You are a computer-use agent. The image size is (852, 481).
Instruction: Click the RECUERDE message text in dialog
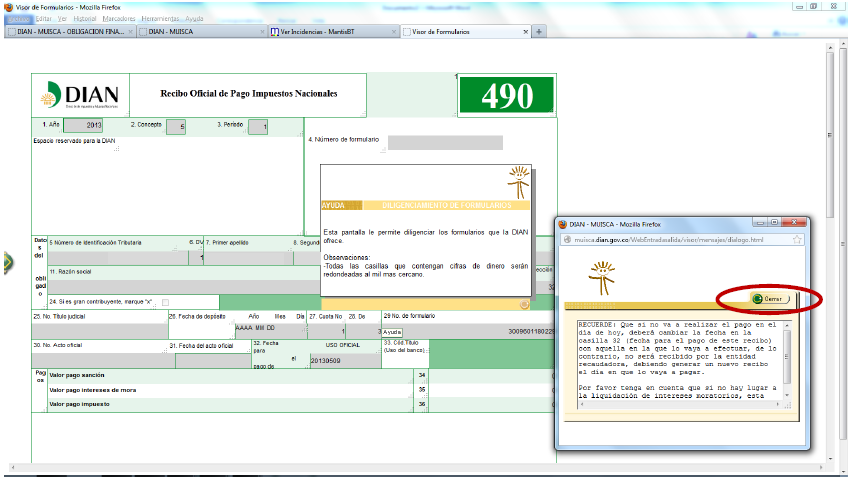coord(678,361)
